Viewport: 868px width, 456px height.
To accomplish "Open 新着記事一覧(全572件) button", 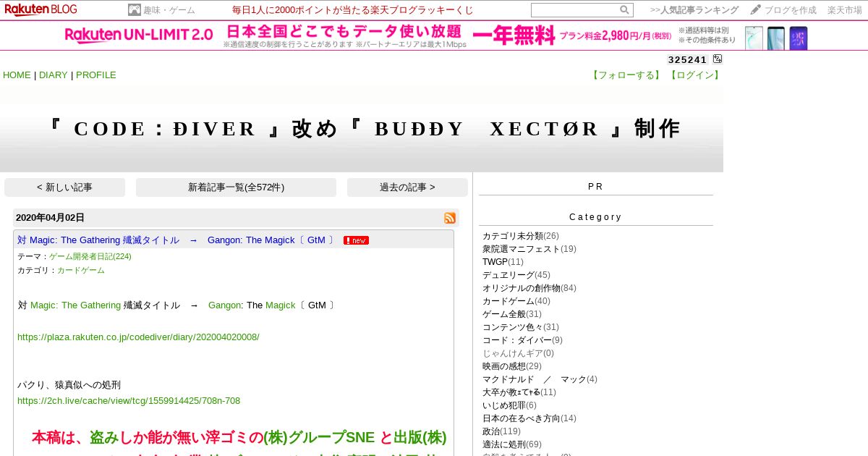I will coord(236,187).
